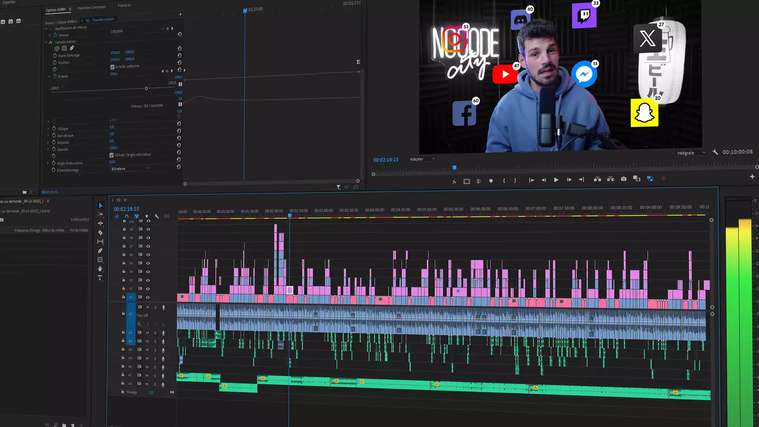The height and width of the screenshot is (427, 759).
Task: Open Program Monitor wrench settings
Action: click(715, 152)
